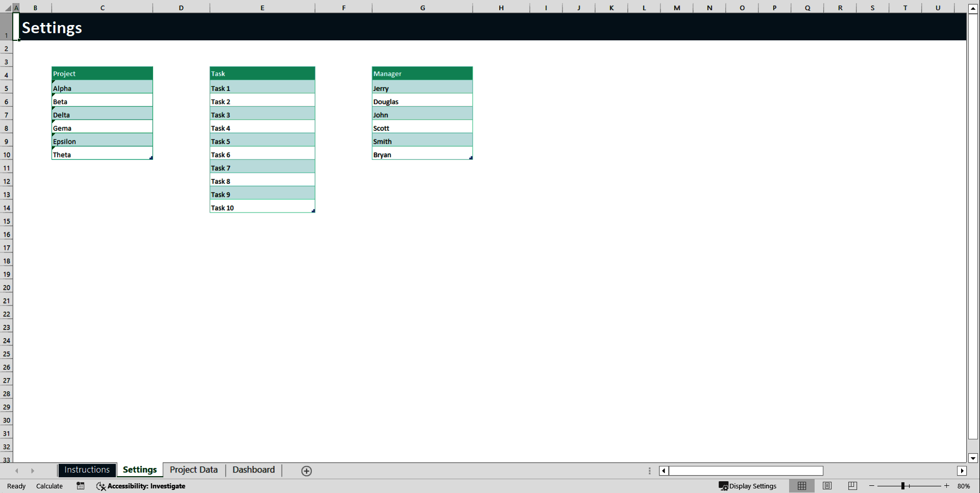Select column header G
The width and height of the screenshot is (980, 493).
tap(423, 8)
